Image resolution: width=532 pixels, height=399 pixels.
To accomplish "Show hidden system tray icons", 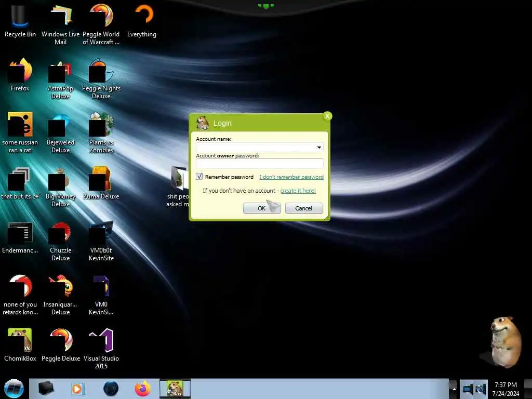I will coord(454,389).
